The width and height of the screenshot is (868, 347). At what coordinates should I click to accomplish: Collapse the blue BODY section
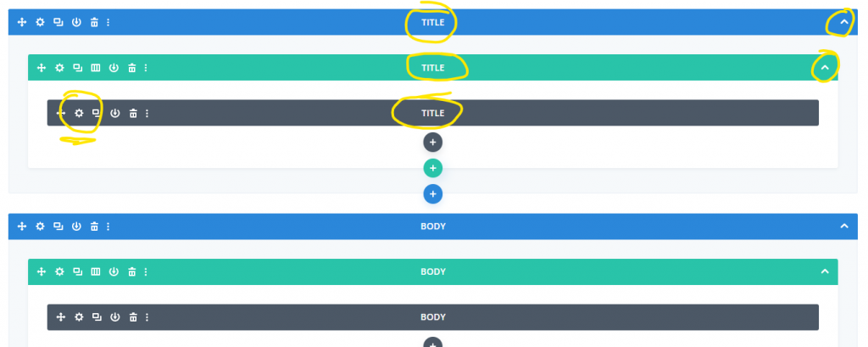(844, 227)
